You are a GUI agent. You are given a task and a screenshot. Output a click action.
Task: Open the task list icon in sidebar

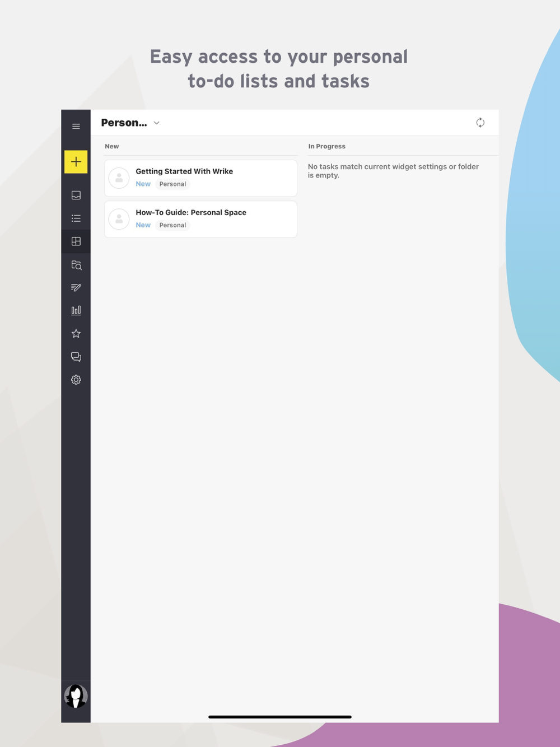[76, 218]
